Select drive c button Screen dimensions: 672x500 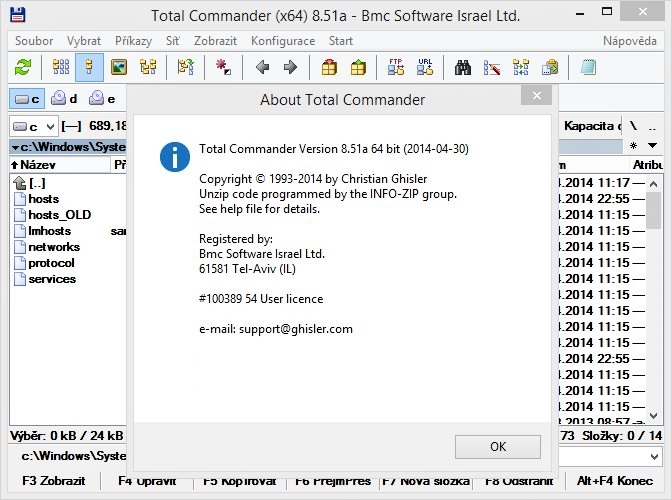pyautogui.click(x=26, y=98)
